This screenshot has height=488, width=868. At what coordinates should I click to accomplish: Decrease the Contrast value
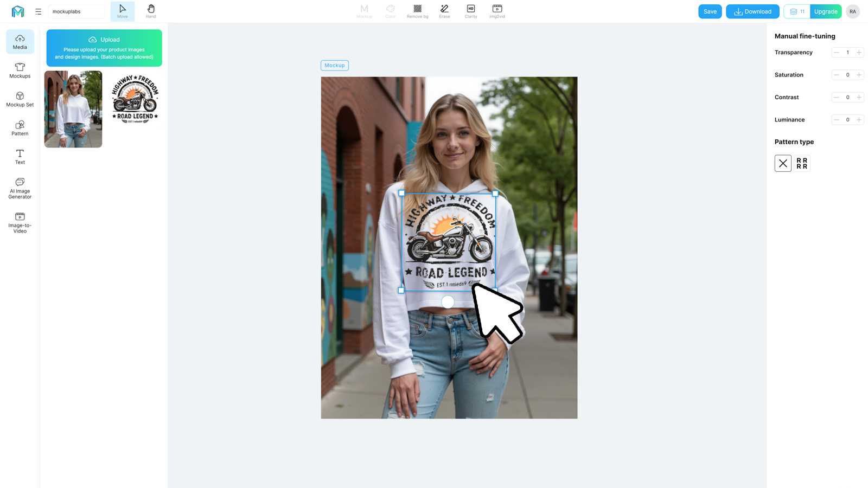tap(837, 98)
